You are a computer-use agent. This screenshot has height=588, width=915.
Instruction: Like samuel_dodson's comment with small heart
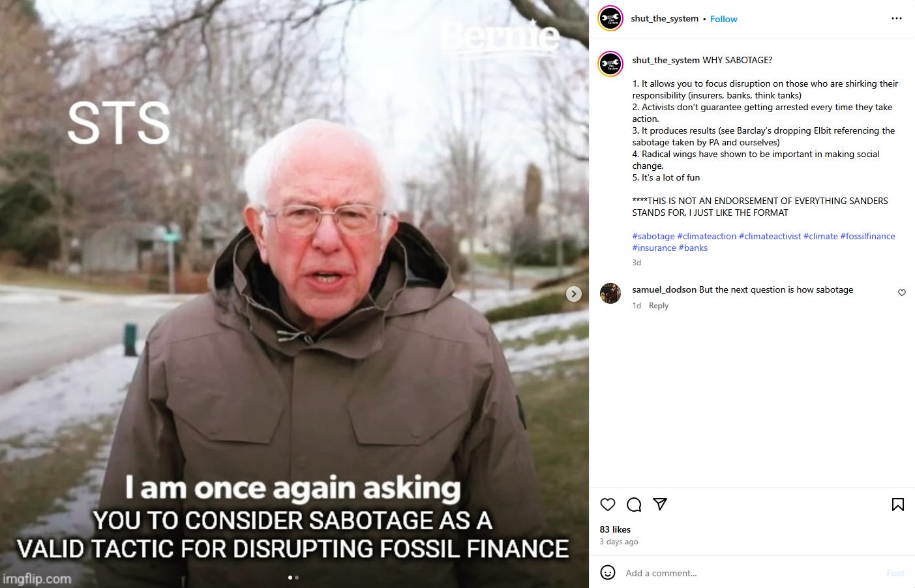point(902,293)
